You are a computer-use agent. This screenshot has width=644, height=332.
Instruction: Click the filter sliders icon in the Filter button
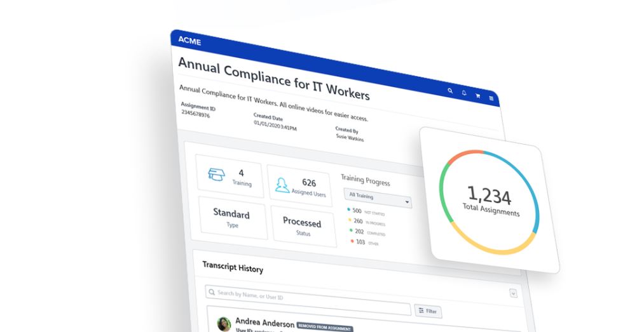coord(421,310)
